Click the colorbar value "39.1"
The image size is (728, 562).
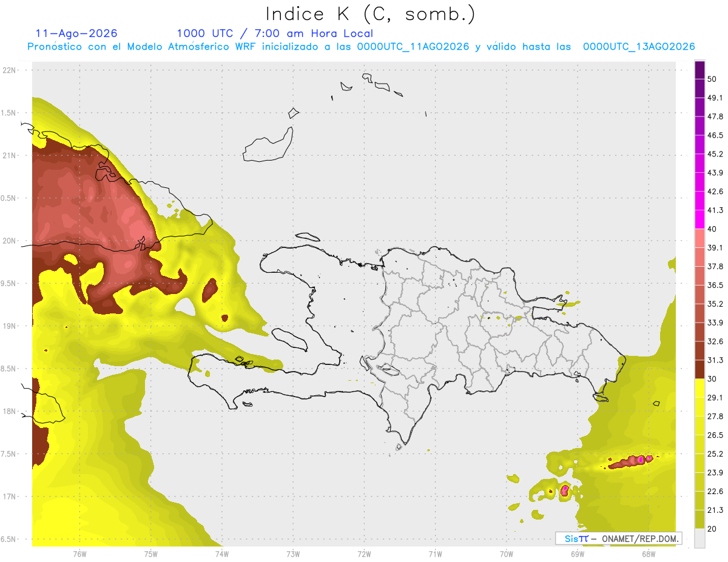715,247
